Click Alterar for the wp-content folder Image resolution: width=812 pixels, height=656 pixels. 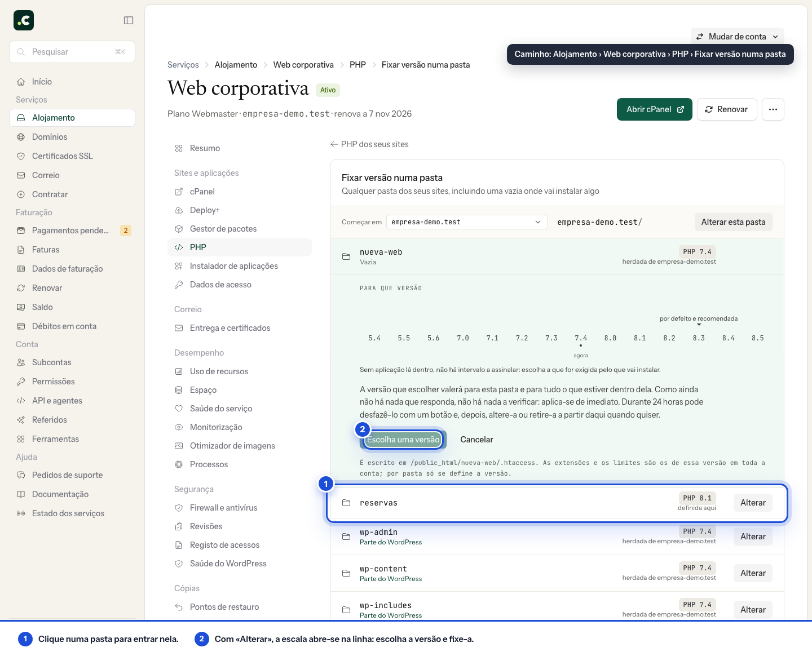tap(753, 573)
